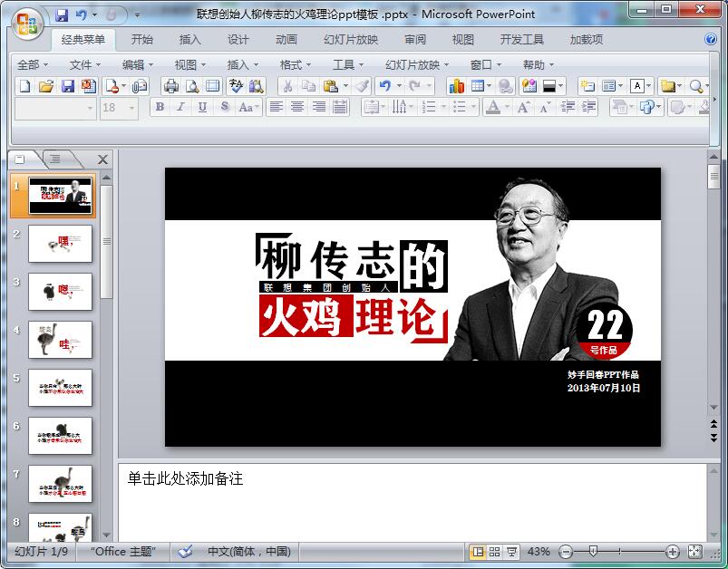
Task: Switch to the 审阅 ribbon tab
Action: (x=414, y=40)
